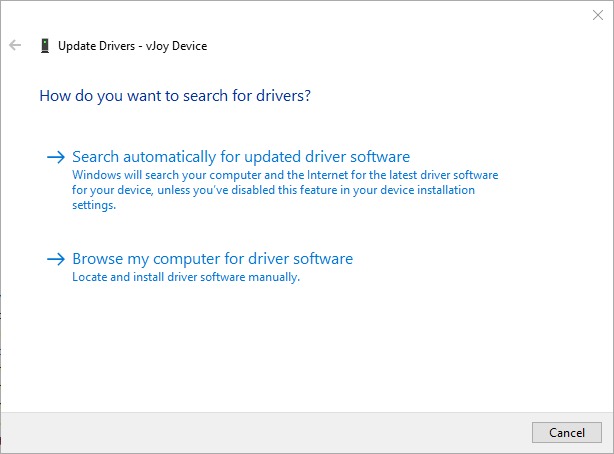Image resolution: width=614 pixels, height=454 pixels.
Task: Click the Cancel button
Action: [x=567, y=432]
